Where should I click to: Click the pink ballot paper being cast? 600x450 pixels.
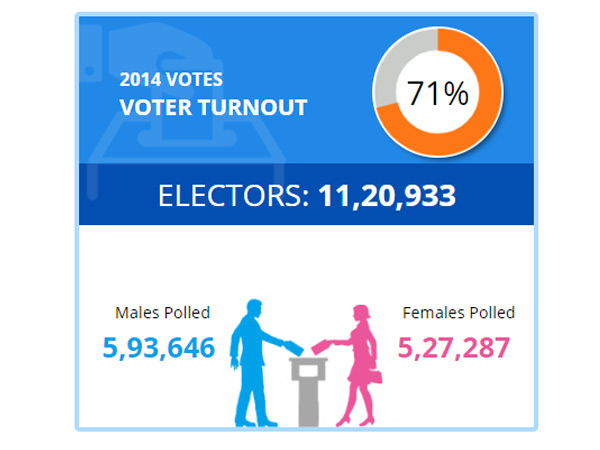[319, 346]
